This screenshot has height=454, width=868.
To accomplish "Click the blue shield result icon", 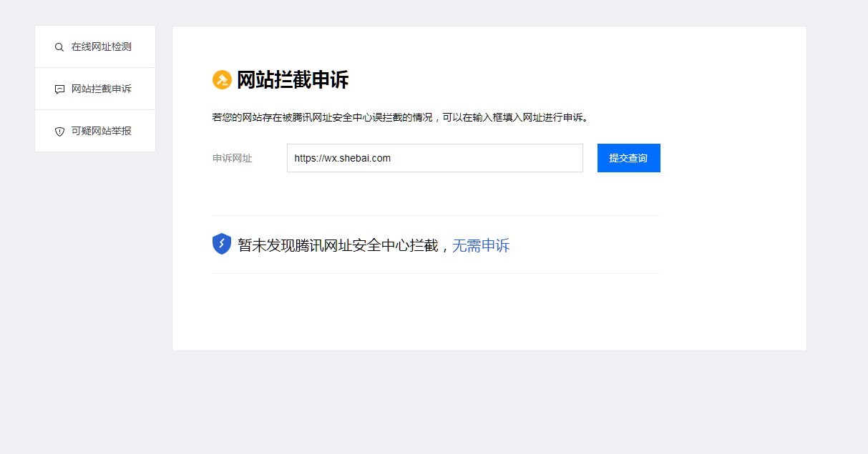I will (222, 244).
